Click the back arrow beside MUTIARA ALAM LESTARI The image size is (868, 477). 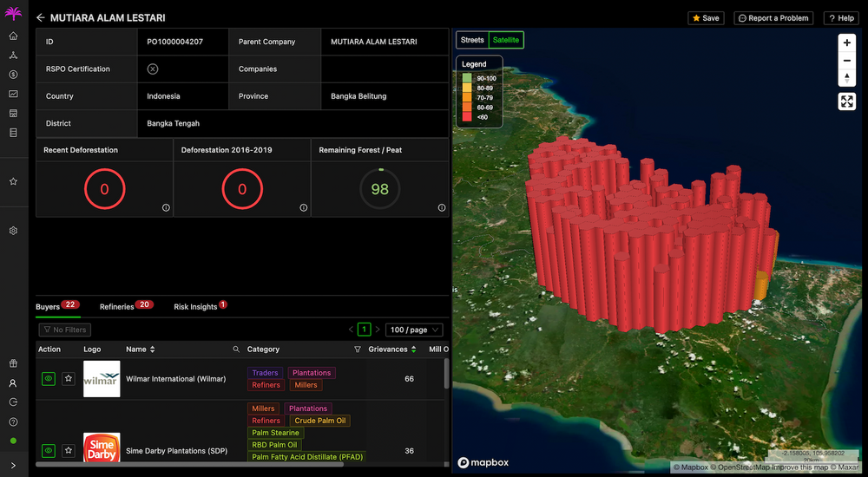[x=40, y=18]
